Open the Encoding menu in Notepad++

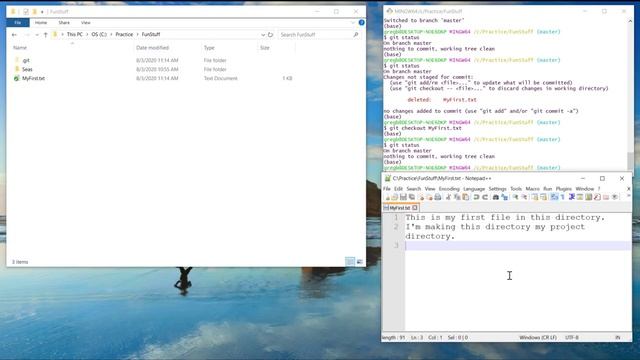(x=449, y=189)
